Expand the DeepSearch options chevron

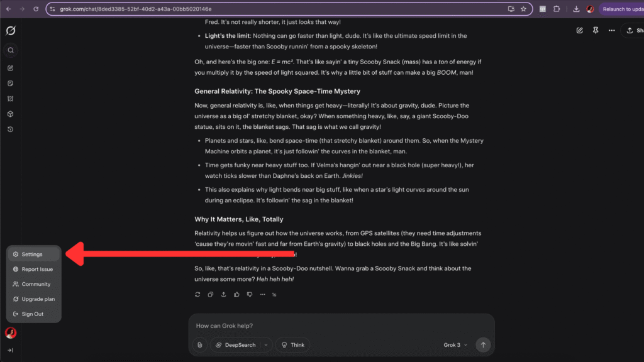tap(266, 345)
